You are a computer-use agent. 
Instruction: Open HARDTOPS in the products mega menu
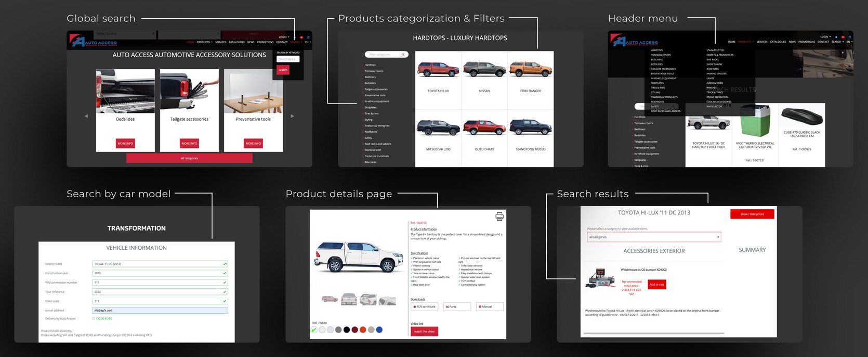(657, 50)
